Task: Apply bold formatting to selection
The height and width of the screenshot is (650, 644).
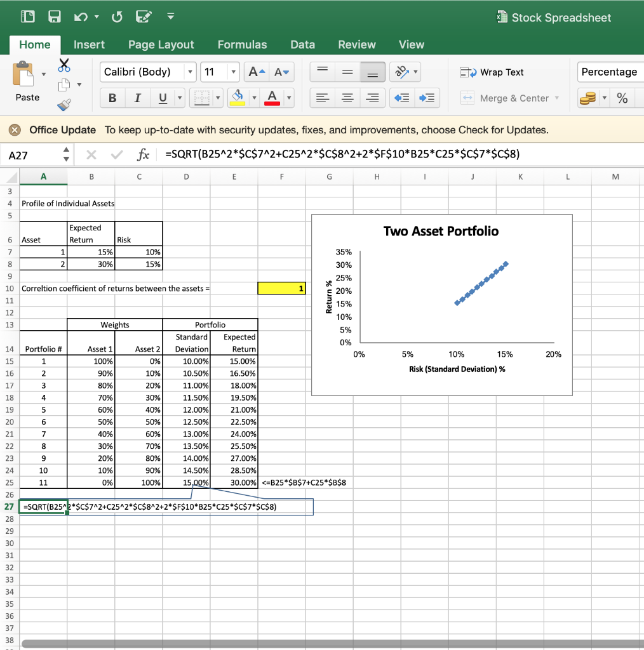Action: tap(112, 97)
